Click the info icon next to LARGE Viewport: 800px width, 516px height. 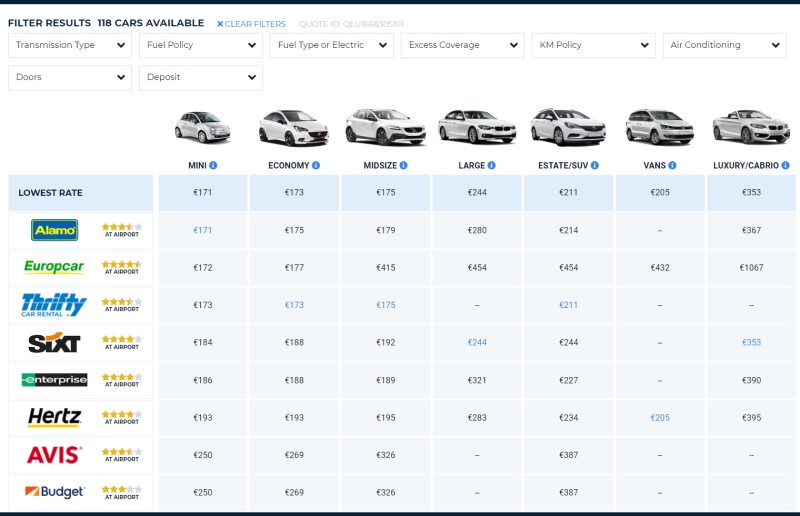click(x=491, y=165)
